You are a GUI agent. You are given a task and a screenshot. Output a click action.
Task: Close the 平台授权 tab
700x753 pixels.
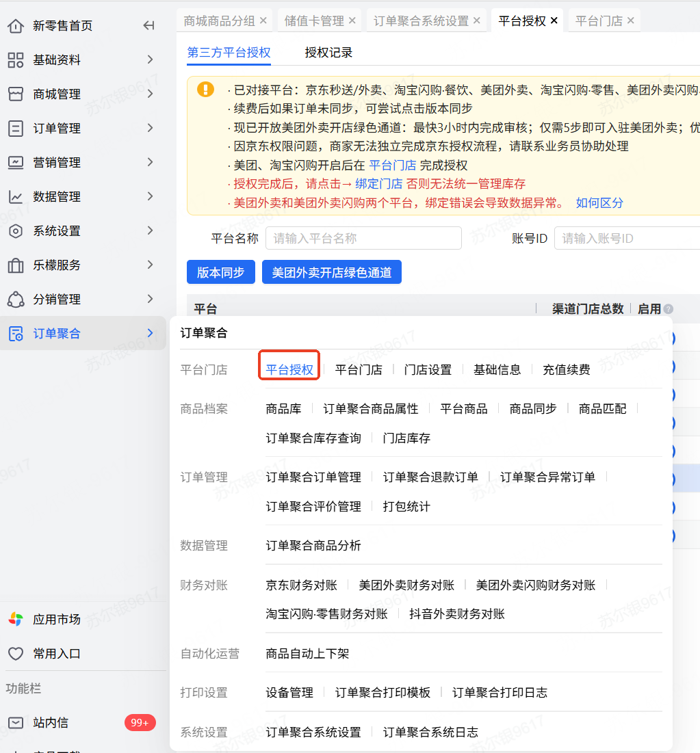point(554,21)
